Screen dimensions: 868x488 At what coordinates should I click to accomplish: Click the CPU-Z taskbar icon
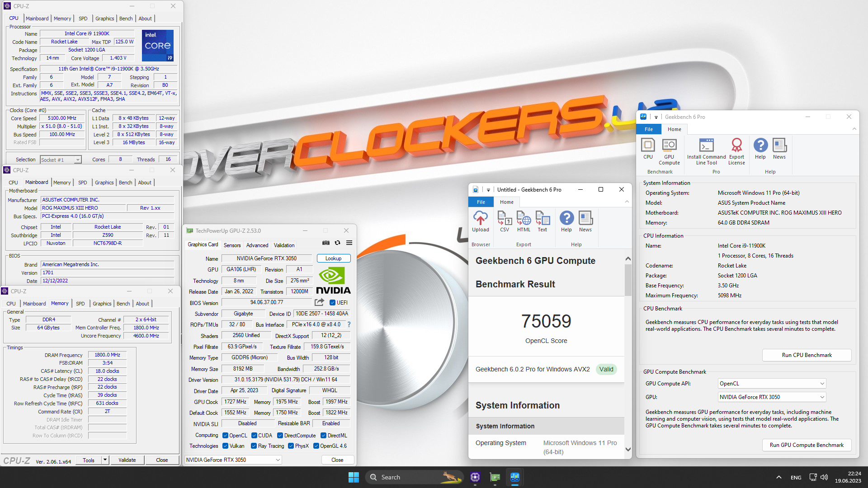point(475,477)
